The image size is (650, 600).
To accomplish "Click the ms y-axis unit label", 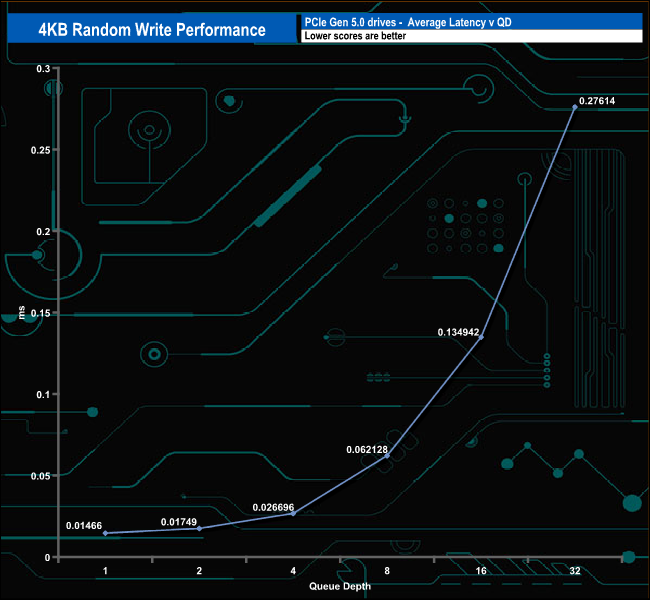I will pyautogui.click(x=22, y=312).
